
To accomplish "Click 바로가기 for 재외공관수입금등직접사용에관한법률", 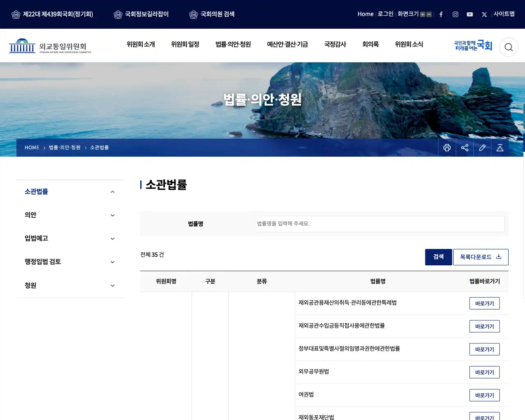I will click(x=484, y=326).
